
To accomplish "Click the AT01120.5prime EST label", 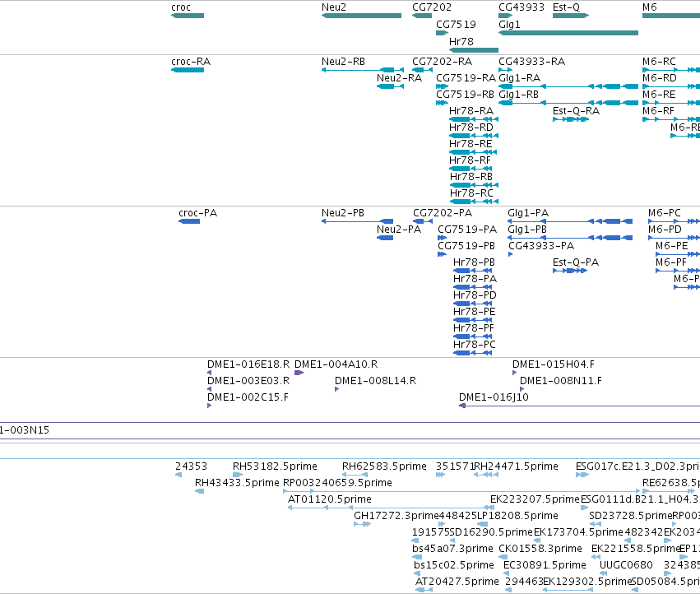I will 330,499.
